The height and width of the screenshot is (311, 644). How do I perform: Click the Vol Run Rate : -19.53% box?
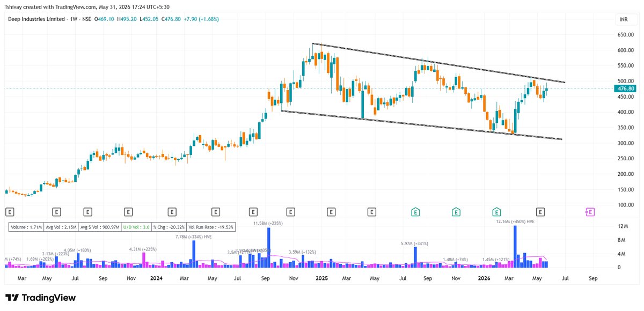pyautogui.click(x=211, y=227)
